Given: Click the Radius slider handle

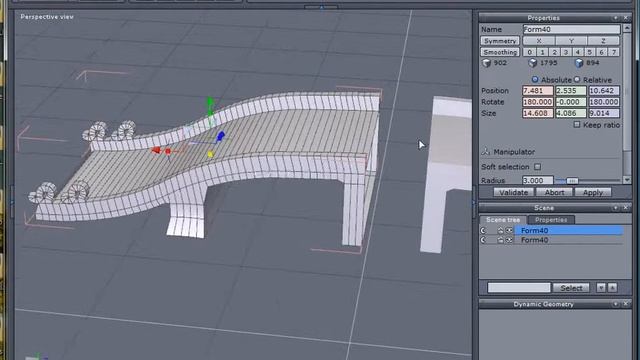Looking at the screenshot, I should tap(572, 180).
